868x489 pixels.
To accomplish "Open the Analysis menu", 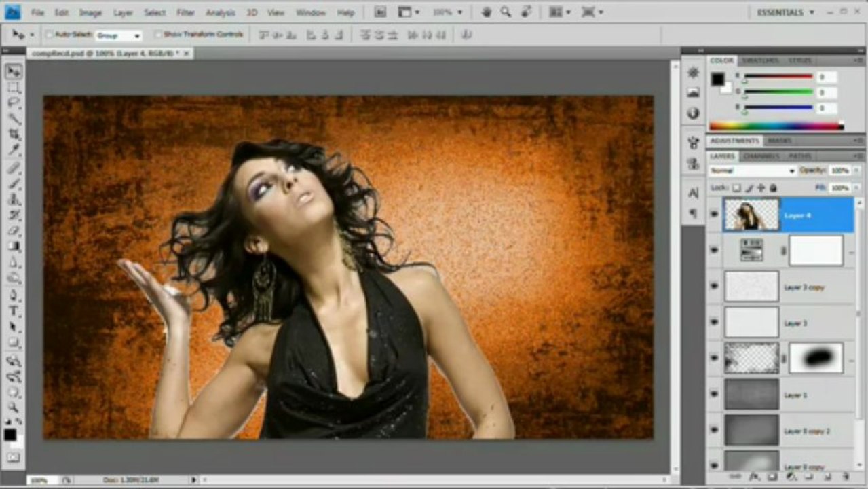I will [x=221, y=12].
